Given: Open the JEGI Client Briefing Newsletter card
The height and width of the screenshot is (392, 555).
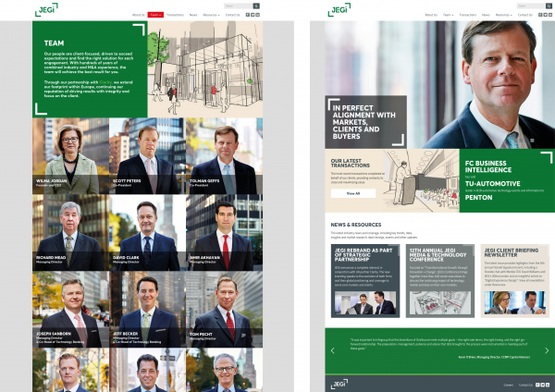Looking at the screenshot, I should coord(515,281).
